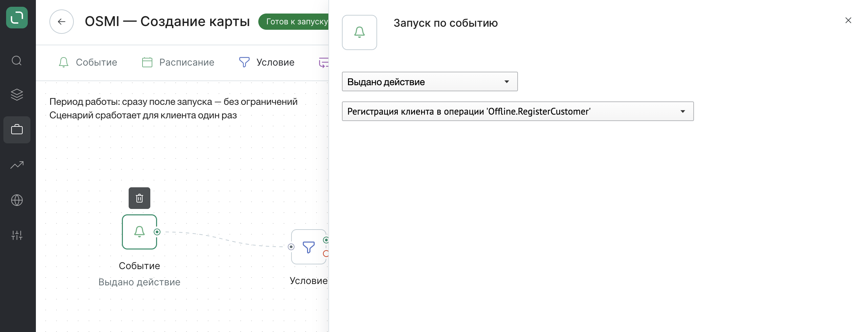Click the 'Условие' label under funnel node
This screenshot has width=868, height=332.
point(309,281)
